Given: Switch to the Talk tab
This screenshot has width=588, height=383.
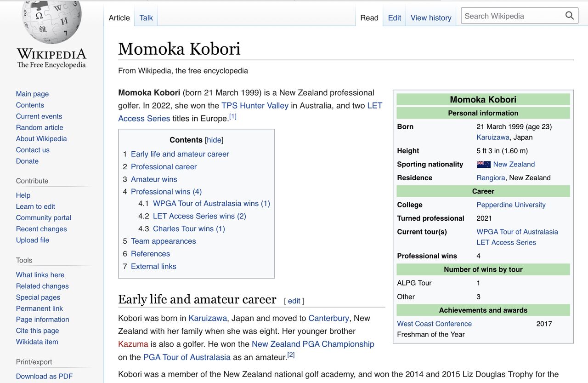Looking at the screenshot, I should [146, 17].
